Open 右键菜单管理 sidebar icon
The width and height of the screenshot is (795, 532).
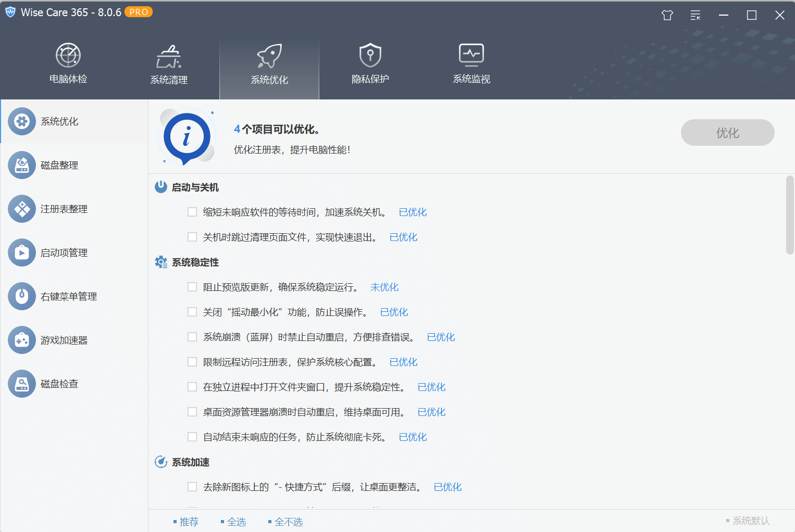click(22, 296)
